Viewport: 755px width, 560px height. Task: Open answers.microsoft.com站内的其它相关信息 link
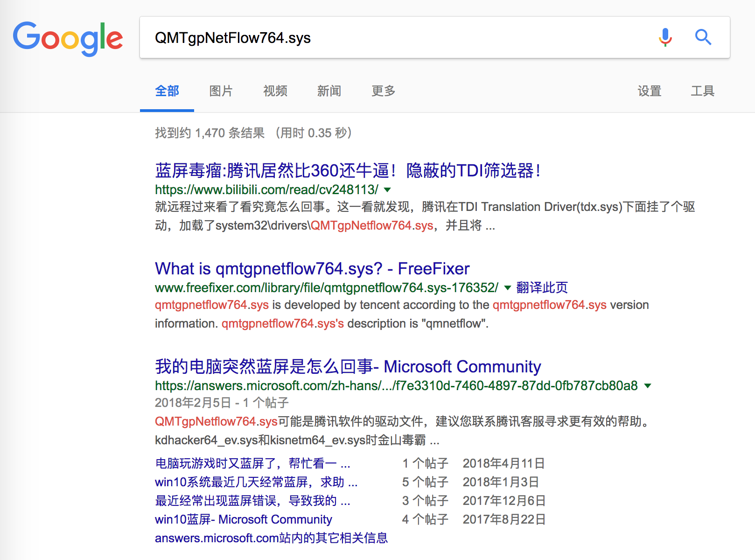click(272, 538)
